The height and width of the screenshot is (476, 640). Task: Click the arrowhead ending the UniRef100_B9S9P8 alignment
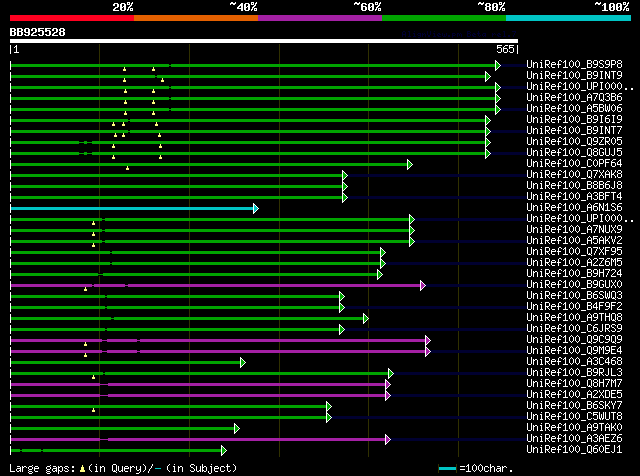click(x=498, y=65)
